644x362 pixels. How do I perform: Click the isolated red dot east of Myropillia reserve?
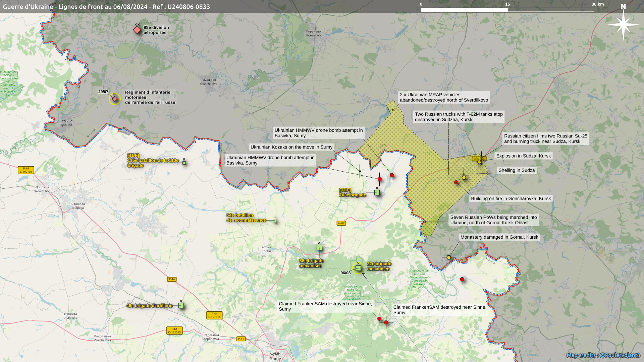pyautogui.click(x=462, y=280)
